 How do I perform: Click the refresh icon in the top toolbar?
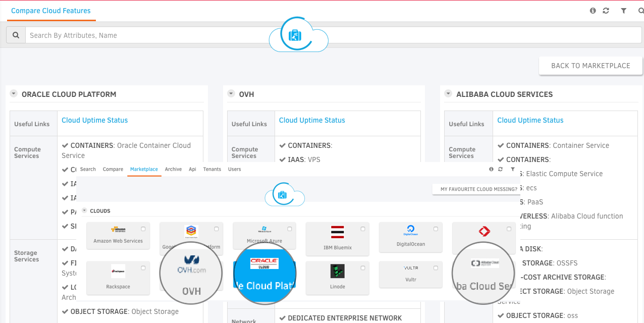606,11
